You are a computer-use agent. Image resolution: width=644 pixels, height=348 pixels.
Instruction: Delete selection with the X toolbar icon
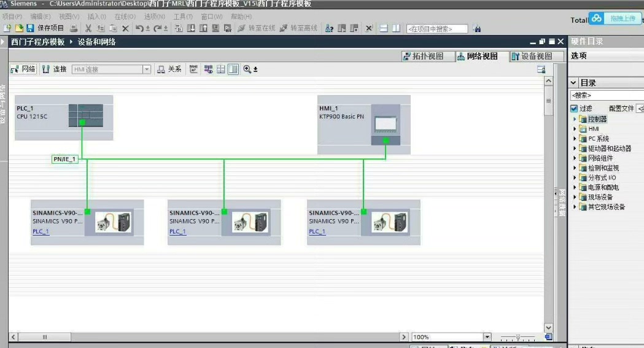(125, 28)
